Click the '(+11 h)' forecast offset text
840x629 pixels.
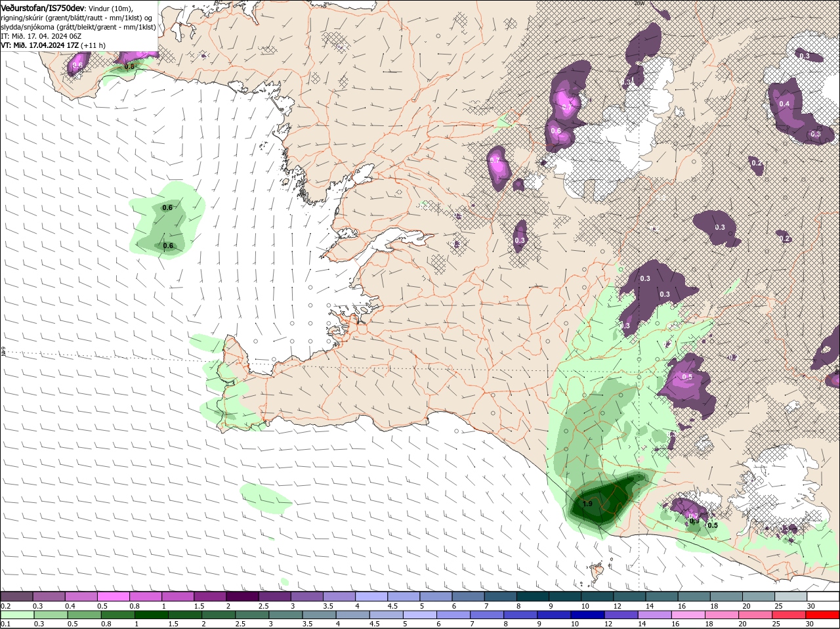point(93,45)
